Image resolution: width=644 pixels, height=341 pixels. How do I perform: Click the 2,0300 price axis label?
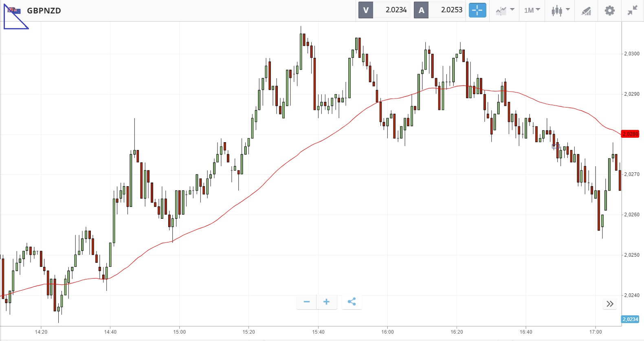pyautogui.click(x=632, y=54)
